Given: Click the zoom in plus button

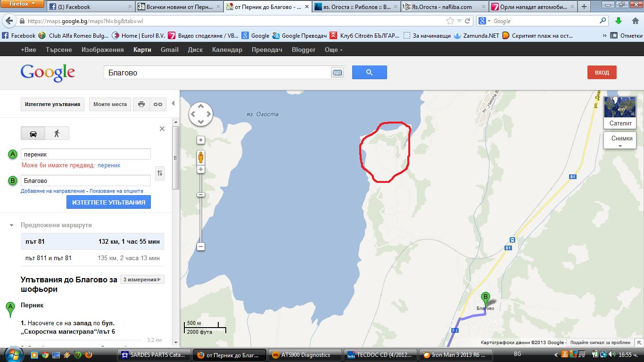Looking at the screenshot, I should point(201,169).
